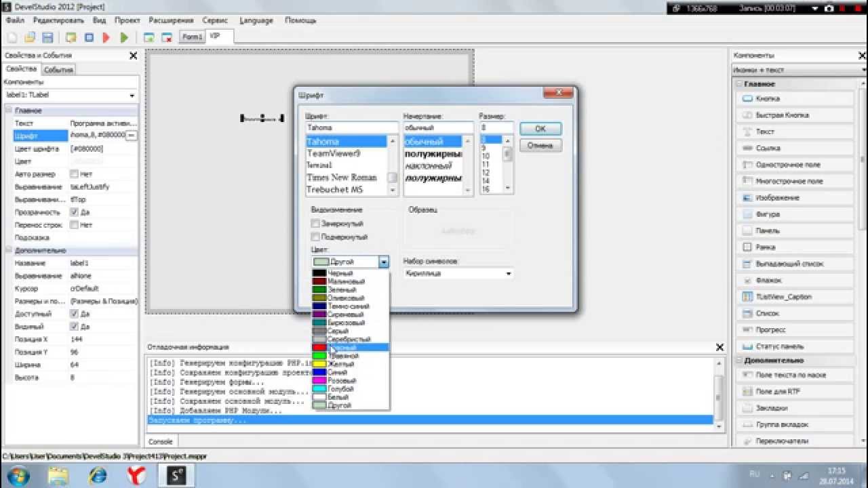Open font editor ellipsis button for Шрифт
The image size is (868, 488).
coord(132,136)
